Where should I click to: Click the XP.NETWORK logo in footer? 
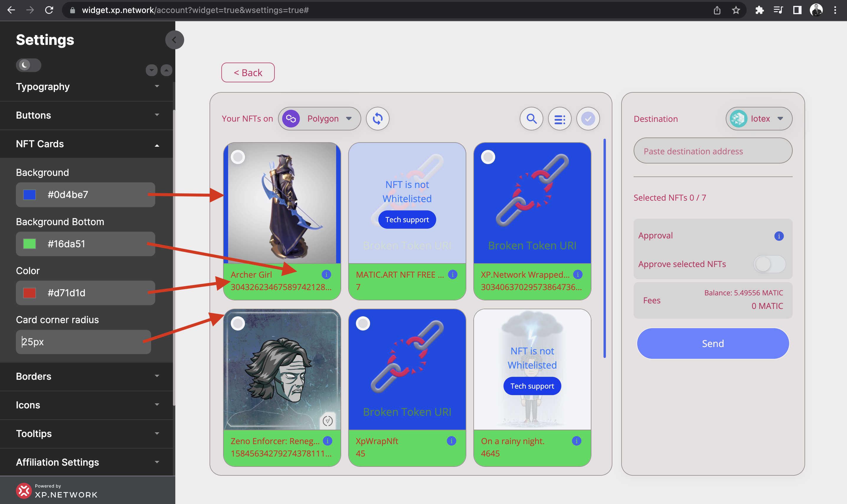[x=57, y=491]
